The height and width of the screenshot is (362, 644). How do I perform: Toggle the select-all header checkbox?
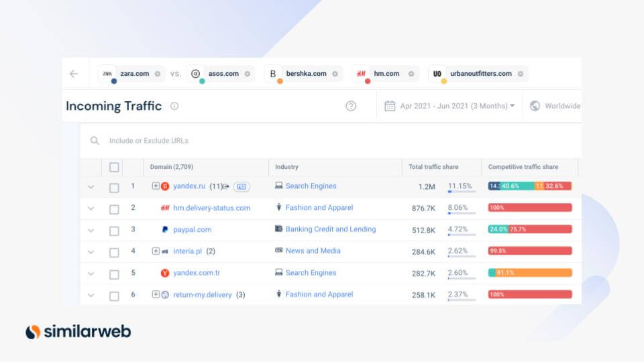(x=114, y=167)
